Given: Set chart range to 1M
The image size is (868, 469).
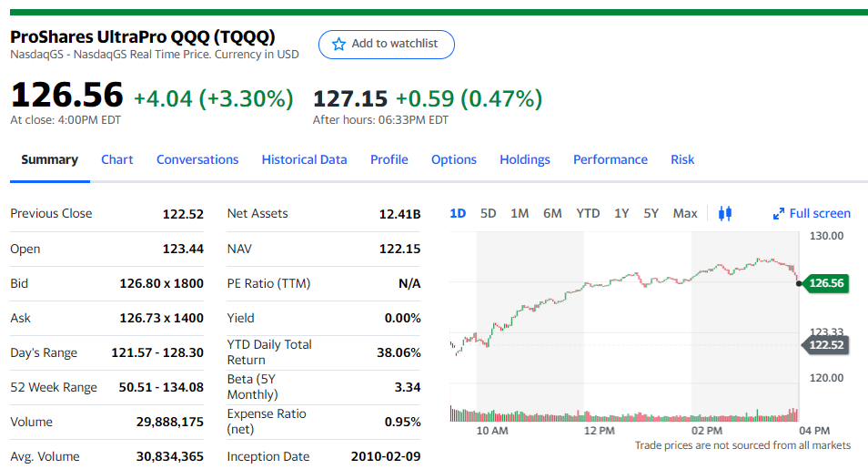Looking at the screenshot, I should pyautogui.click(x=520, y=213).
